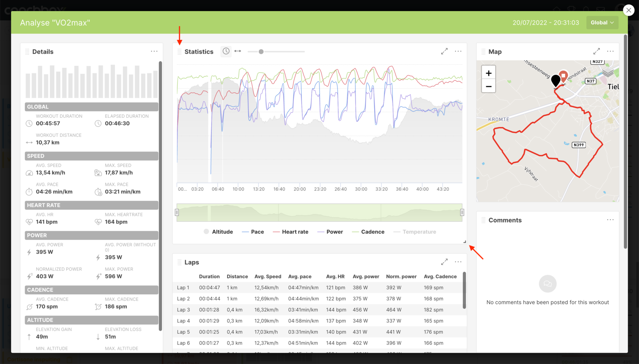Toggle Altitude series in chart legend
This screenshot has width=639, height=364.
[218, 231]
